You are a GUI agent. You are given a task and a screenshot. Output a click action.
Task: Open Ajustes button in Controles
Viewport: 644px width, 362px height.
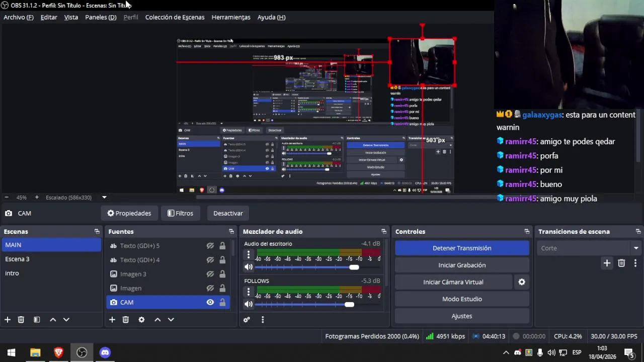(462, 316)
